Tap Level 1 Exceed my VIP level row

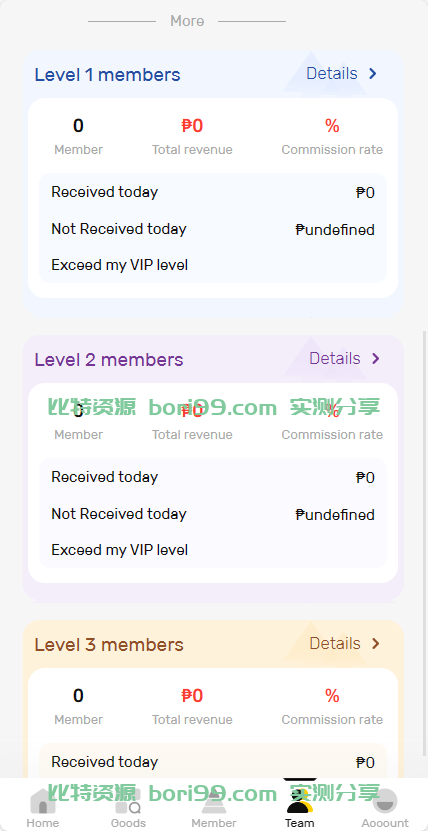213,265
